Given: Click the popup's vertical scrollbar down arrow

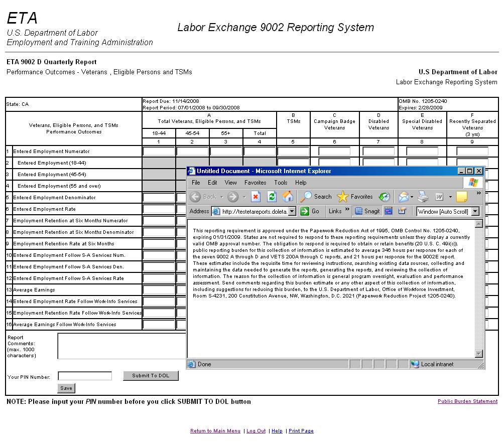Looking at the screenshot, I should tap(478, 354).
